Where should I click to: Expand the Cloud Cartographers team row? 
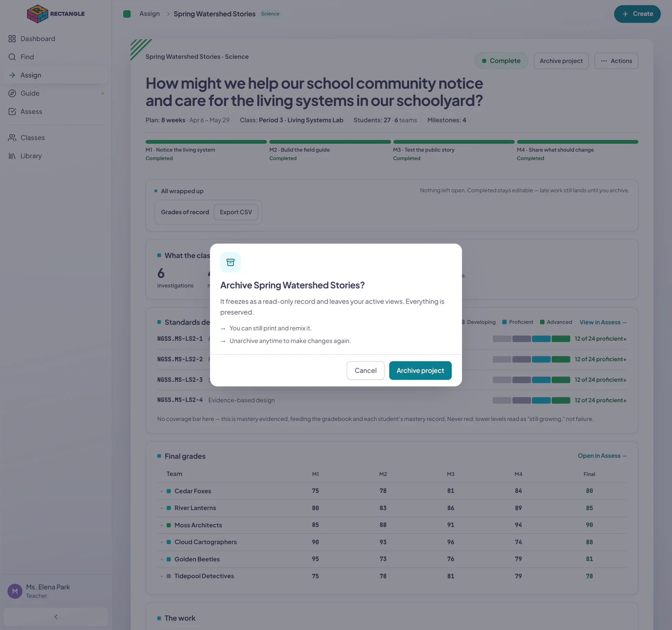[162, 542]
